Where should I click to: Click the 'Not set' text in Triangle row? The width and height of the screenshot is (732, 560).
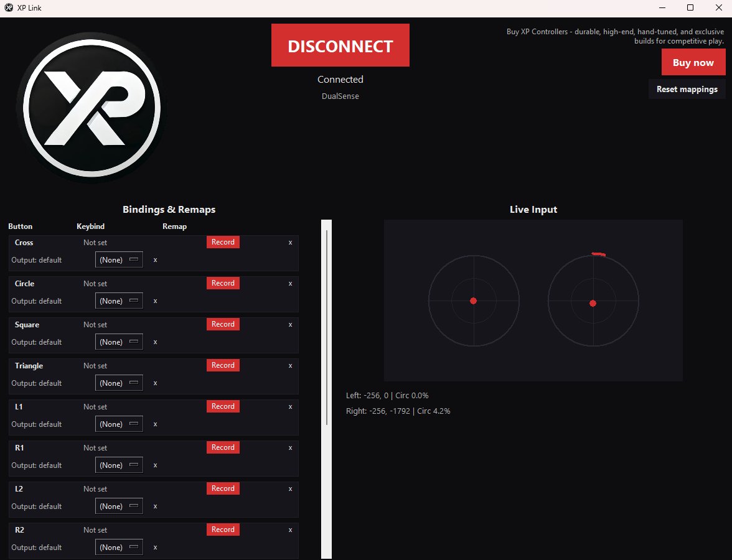tap(95, 366)
